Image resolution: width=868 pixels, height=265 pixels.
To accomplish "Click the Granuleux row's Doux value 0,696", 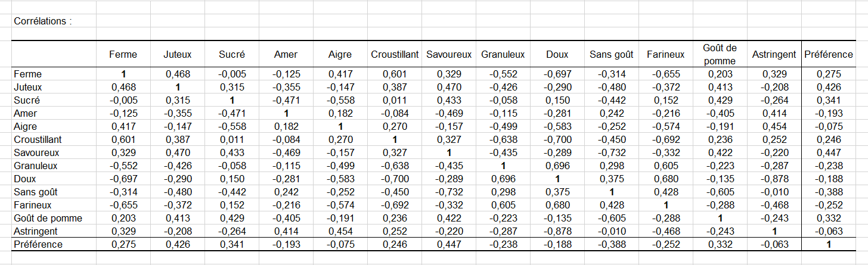I will click(557, 166).
